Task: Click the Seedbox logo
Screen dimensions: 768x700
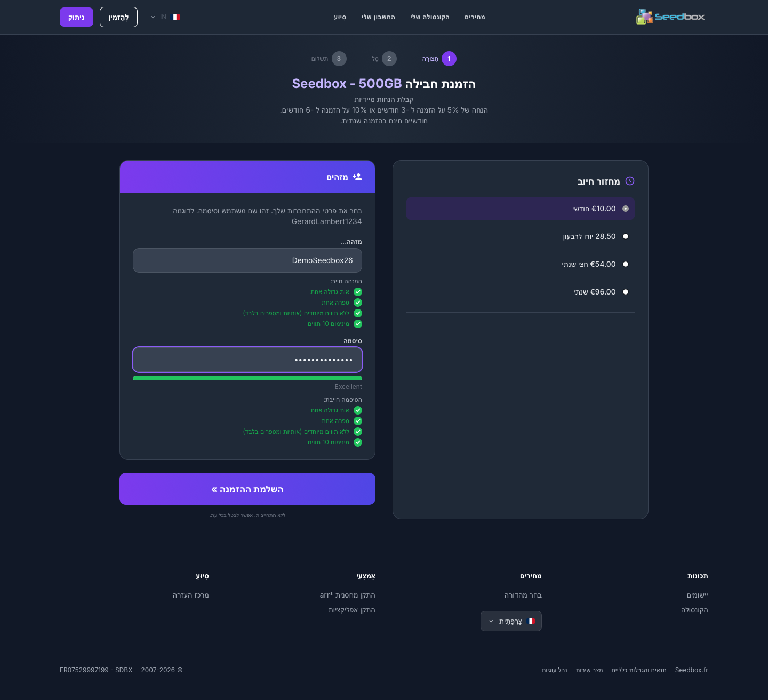Action: tap(670, 17)
